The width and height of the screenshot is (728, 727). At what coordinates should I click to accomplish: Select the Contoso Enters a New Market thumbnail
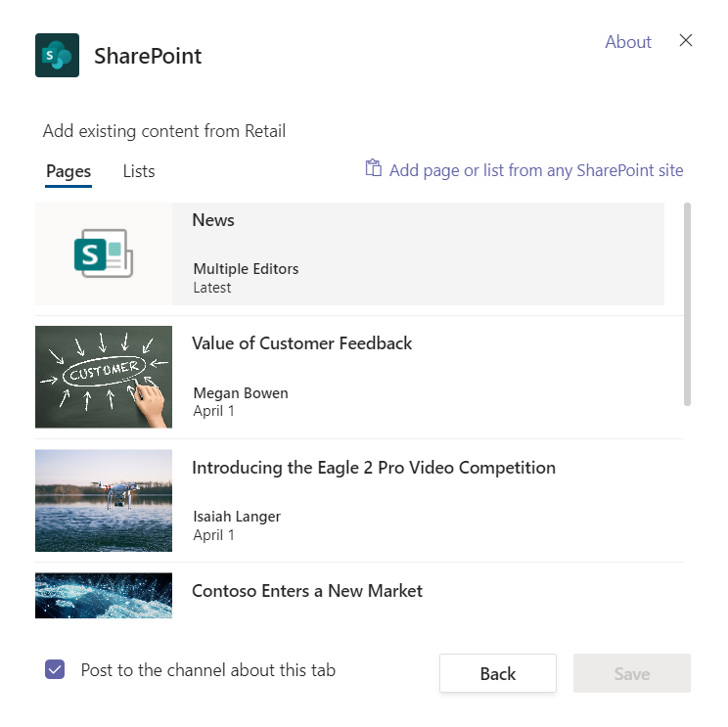(x=104, y=596)
